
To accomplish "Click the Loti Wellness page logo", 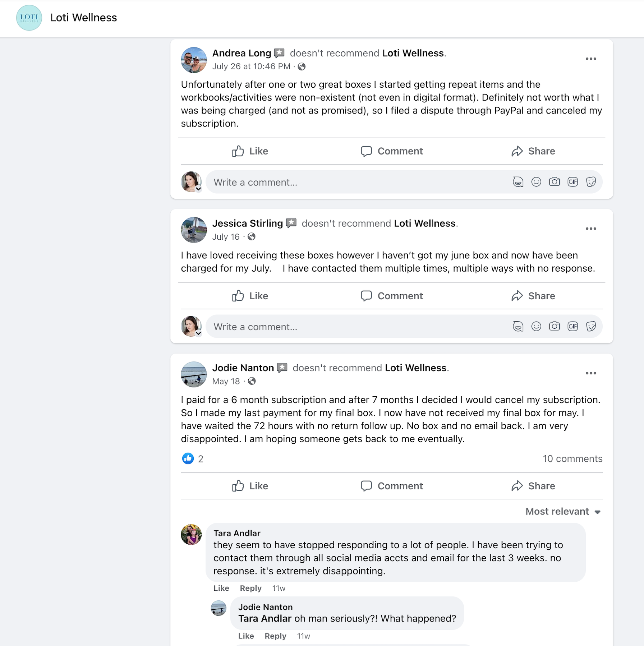I will (29, 18).
